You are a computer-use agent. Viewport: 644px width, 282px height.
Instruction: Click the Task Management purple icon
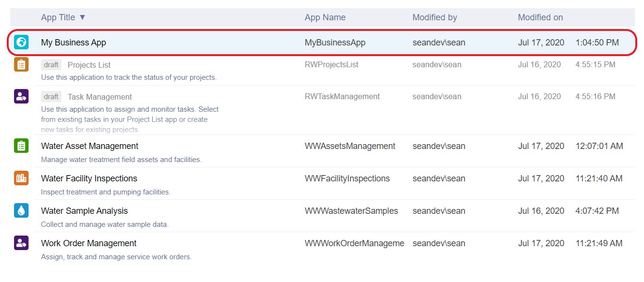pos(21,96)
